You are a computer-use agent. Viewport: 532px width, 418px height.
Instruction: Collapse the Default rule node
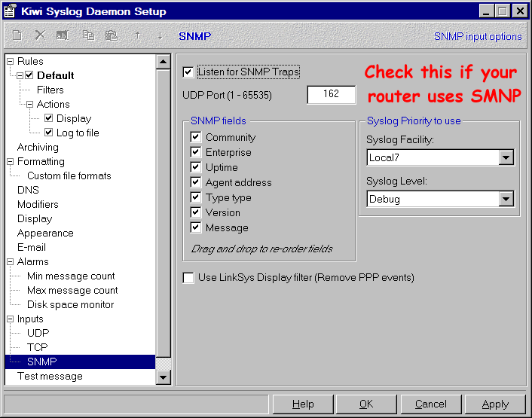20,75
